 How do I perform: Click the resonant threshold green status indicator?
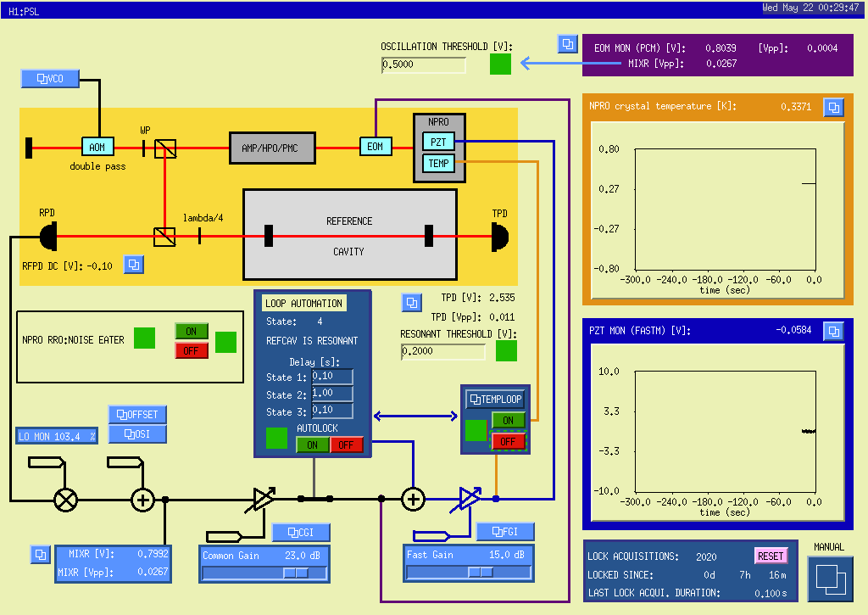(507, 350)
